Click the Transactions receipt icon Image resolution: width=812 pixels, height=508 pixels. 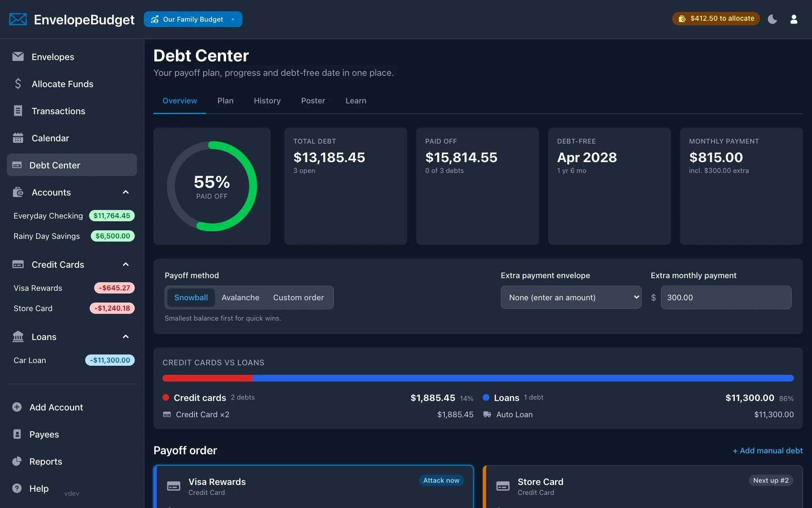point(18,111)
